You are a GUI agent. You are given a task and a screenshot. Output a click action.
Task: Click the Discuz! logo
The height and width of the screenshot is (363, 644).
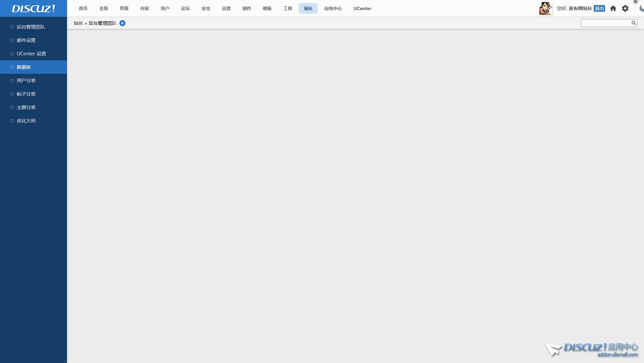(34, 8)
